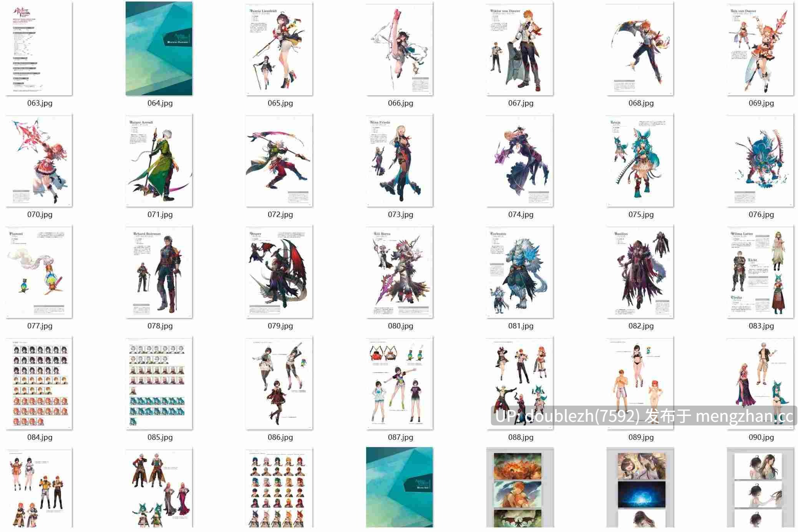Screen dimensions: 798x532
Task: Select the caption text 069.jpg
Action: pyautogui.click(x=761, y=103)
